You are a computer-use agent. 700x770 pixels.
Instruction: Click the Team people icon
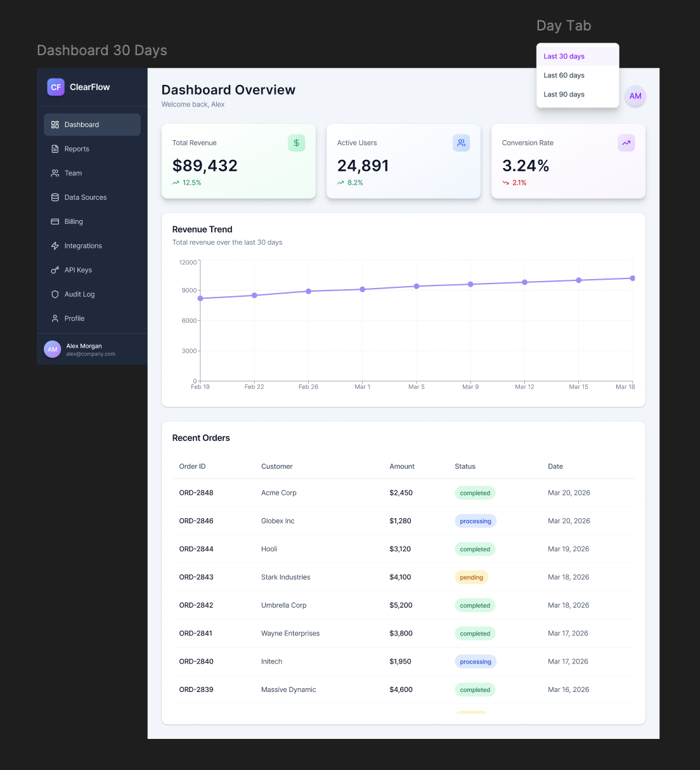click(x=55, y=173)
